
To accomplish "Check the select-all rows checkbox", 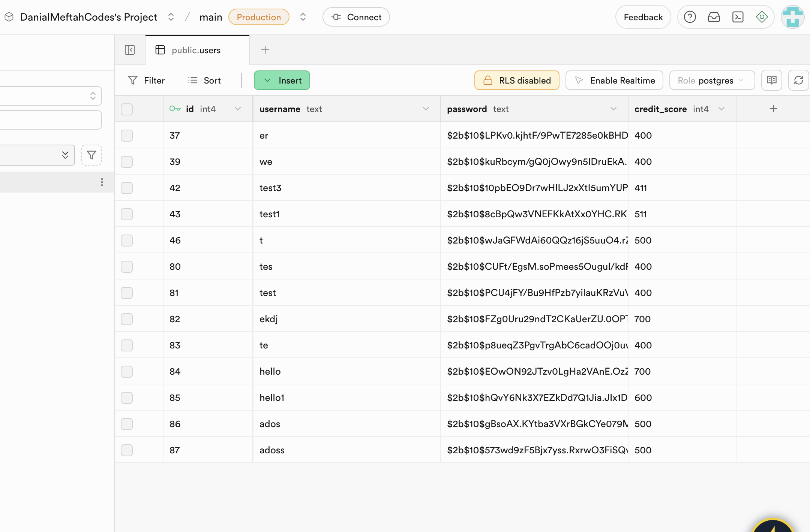I will (x=127, y=109).
